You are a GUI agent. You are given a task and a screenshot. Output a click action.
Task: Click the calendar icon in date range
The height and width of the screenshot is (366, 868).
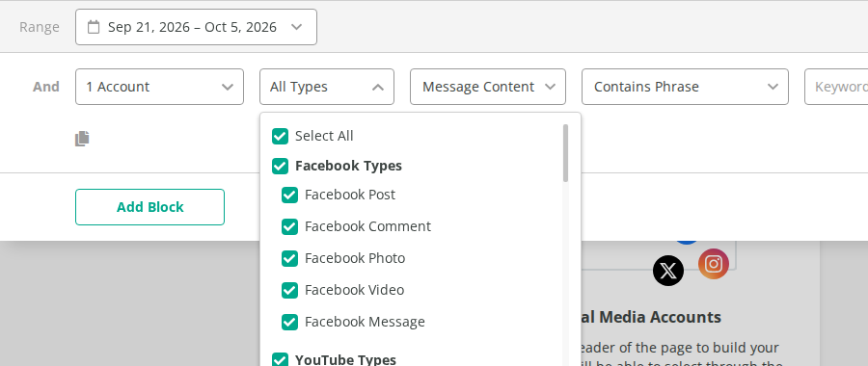pos(94,27)
